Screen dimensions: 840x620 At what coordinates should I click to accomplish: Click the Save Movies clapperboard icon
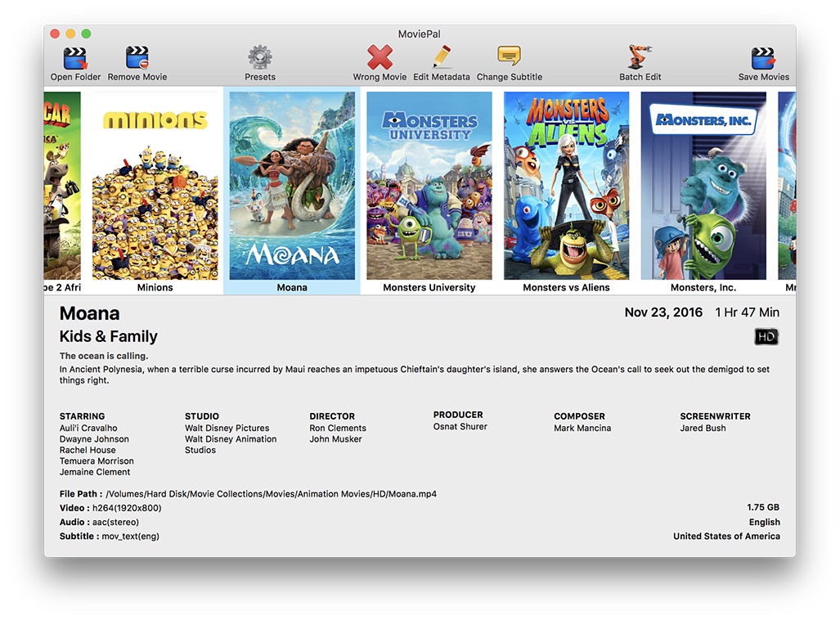(x=763, y=58)
